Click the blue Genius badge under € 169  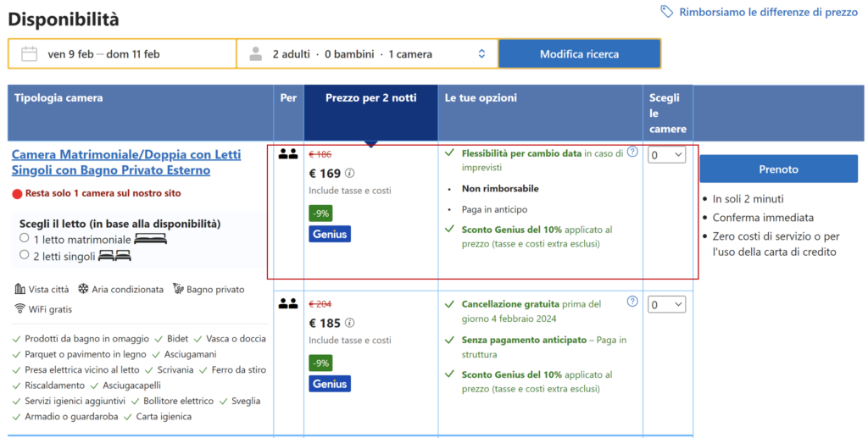[x=330, y=234]
